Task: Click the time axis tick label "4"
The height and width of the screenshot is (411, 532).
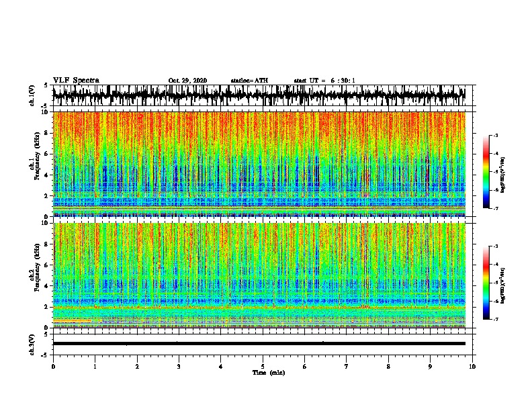Action: point(221,367)
